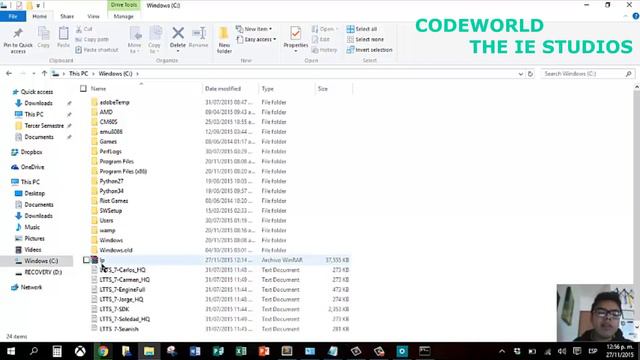This screenshot has height=360, width=640.
Task: Open taskbar search magnifier
Action: coord(34,351)
